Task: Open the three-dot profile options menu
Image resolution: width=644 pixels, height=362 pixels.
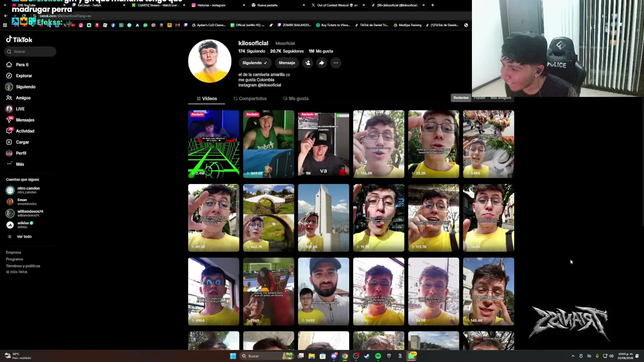Action: tap(336, 63)
